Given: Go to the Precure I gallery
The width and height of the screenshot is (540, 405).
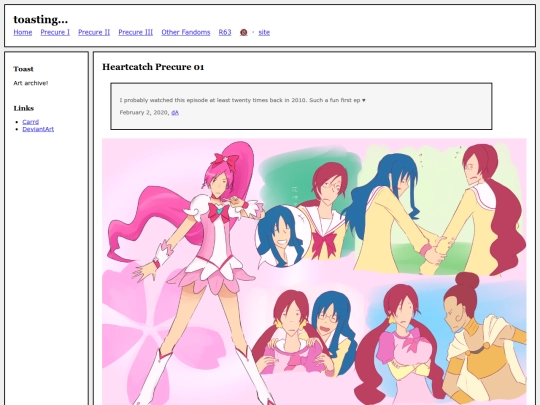Looking at the screenshot, I should click(55, 32).
